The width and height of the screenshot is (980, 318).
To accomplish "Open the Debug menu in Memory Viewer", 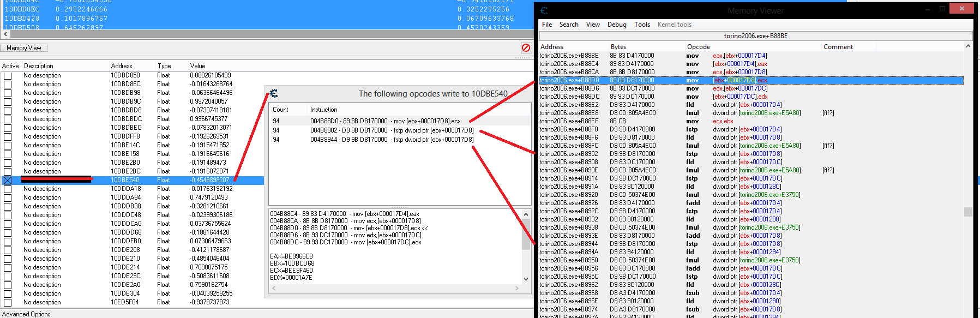I will pos(617,25).
